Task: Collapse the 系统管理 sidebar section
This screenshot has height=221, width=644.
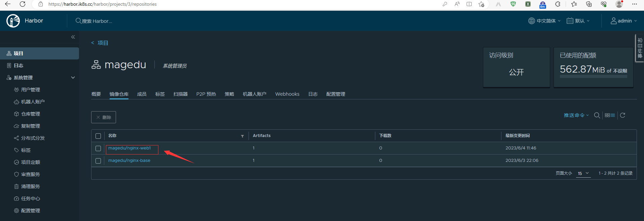Action: point(73,78)
